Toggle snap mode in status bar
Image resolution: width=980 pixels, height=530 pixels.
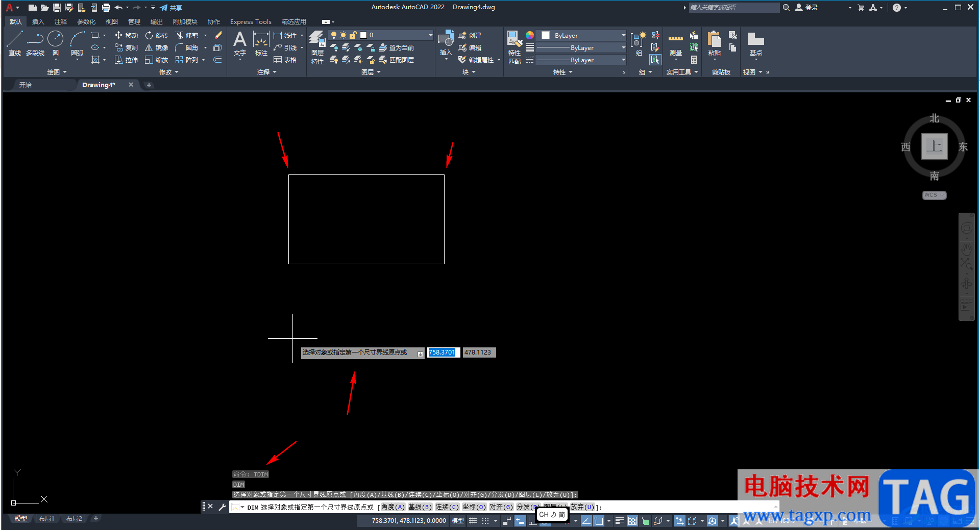pos(485,521)
